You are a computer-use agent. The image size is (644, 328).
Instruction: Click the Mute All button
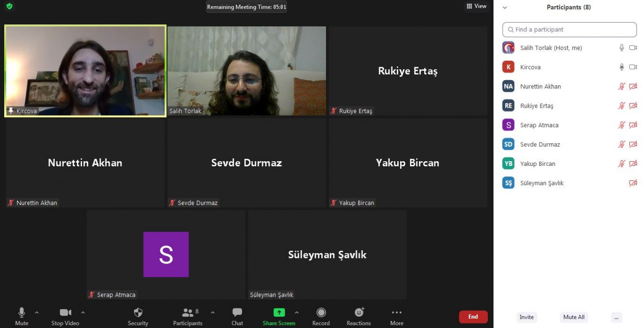click(x=574, y=317)
